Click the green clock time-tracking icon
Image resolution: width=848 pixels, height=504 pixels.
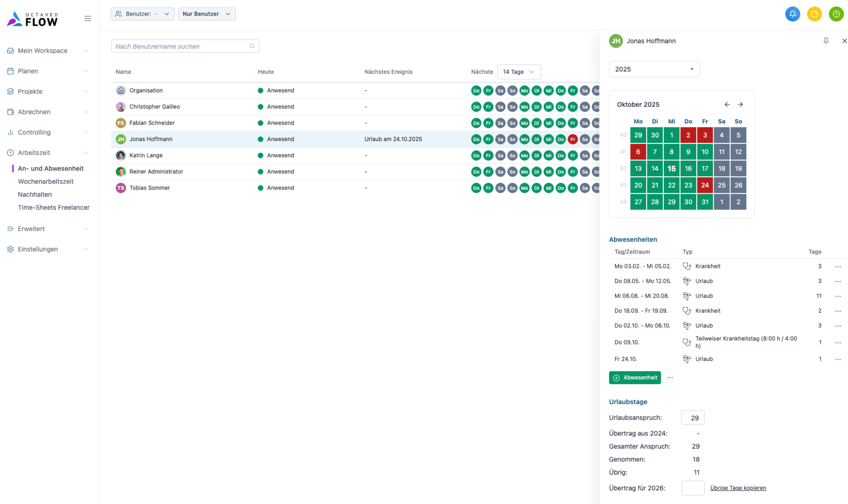pos(836,14)
